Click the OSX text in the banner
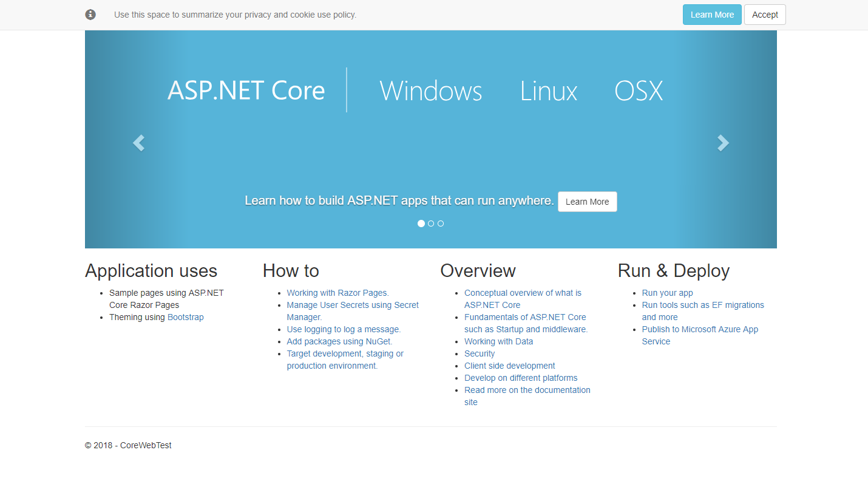The image size is (868, 478). (639, 90)
